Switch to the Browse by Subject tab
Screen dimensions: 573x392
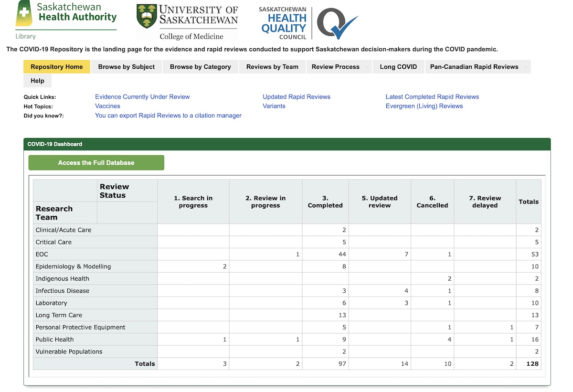click(126, 66)
